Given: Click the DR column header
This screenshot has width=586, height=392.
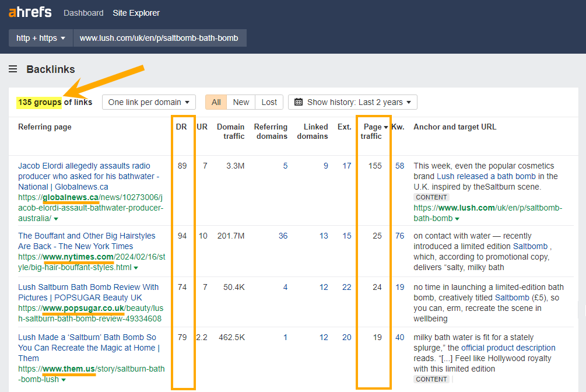Looking at the screenshot, I should 183,127.
